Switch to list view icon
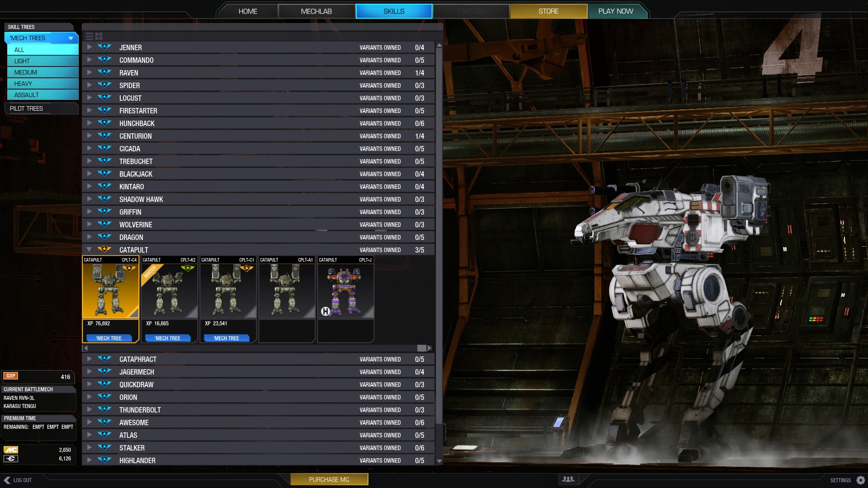The image size is (868, 488). pos(89,36)
